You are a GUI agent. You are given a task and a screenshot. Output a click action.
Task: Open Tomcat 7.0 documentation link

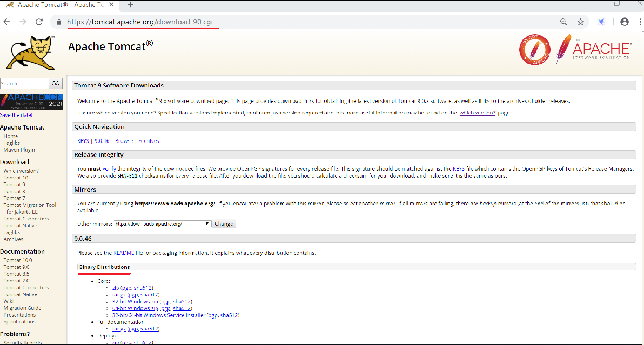tap(16, 281)
